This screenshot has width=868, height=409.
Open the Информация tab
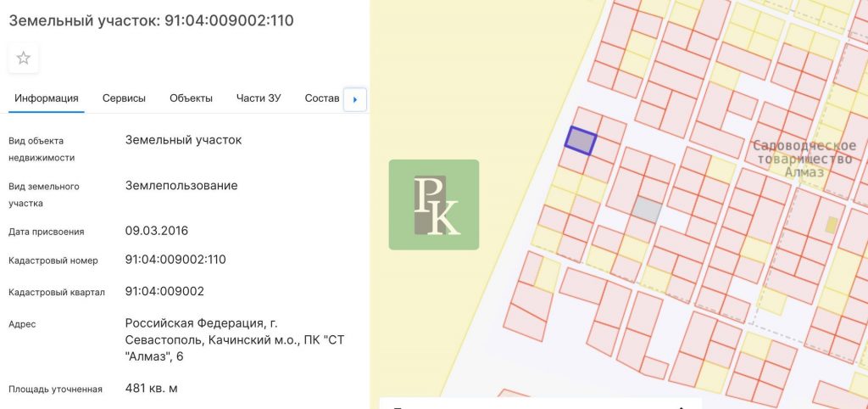[47, 98]
